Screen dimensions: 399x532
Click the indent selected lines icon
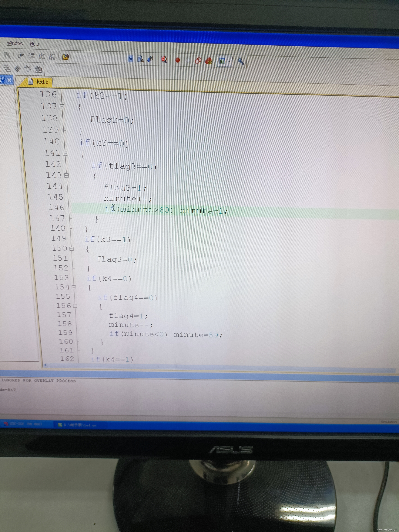(21, 56)
